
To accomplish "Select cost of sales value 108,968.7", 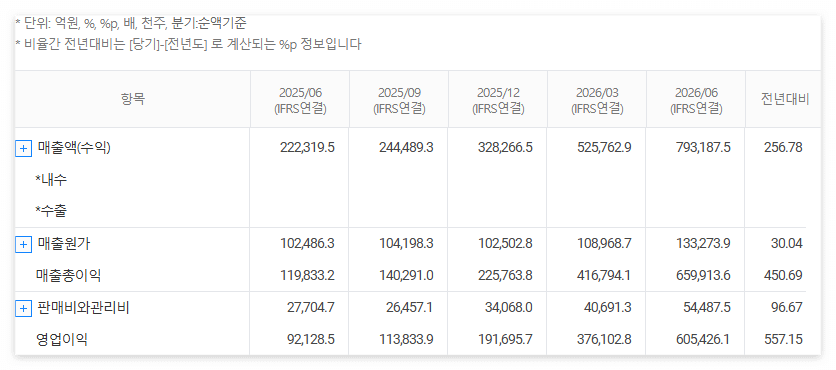I will [x=605, y=244].
